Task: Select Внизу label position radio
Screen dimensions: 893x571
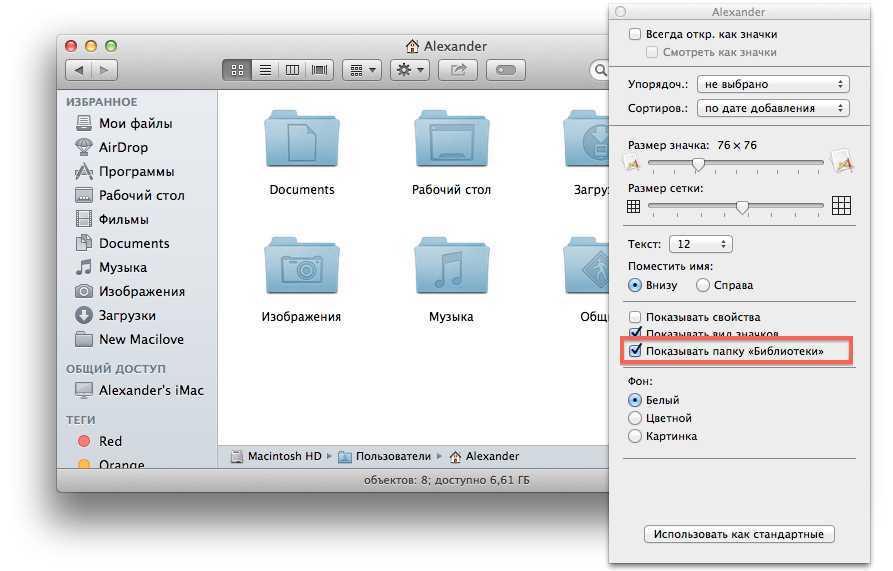Action: tap(634, 285)
